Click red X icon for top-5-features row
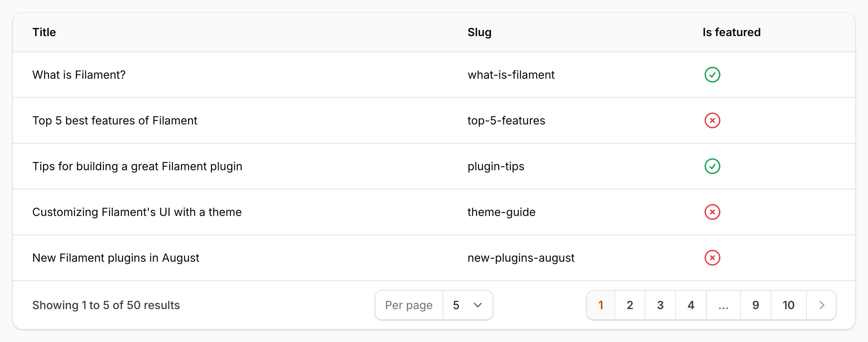 712,120
